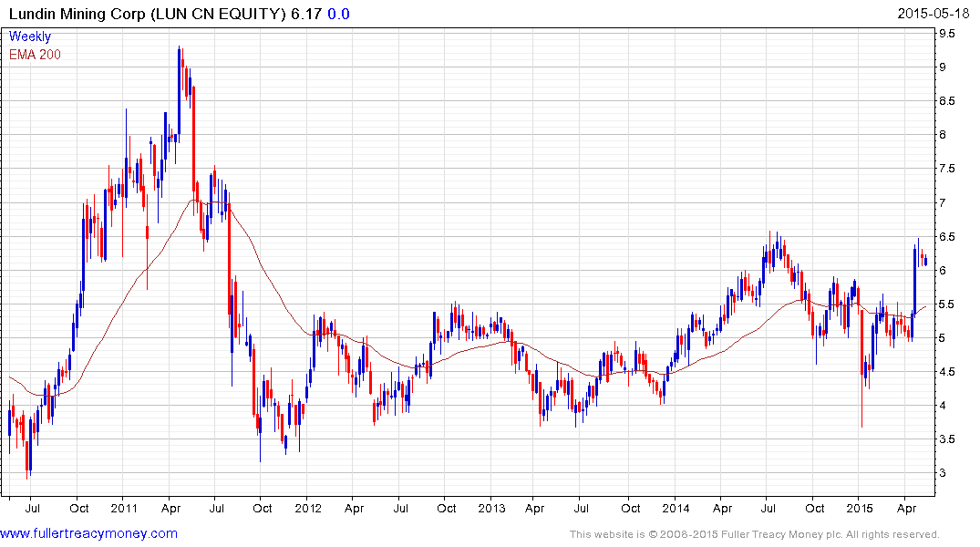Click the 'Oct' label just before 2015
Viewport: 980px width, 547px height.
[814, 508]
